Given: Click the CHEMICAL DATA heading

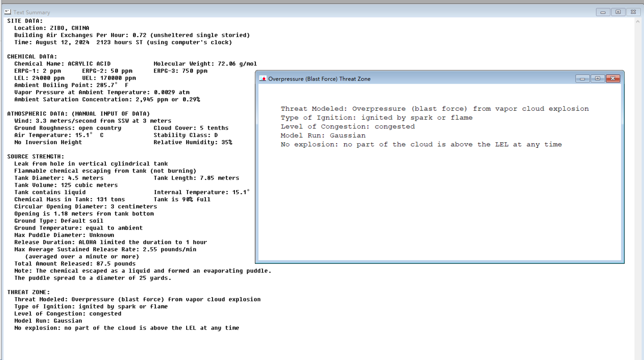Looking at the screenshot, I should pyautogui.click(x=32, y=57).
